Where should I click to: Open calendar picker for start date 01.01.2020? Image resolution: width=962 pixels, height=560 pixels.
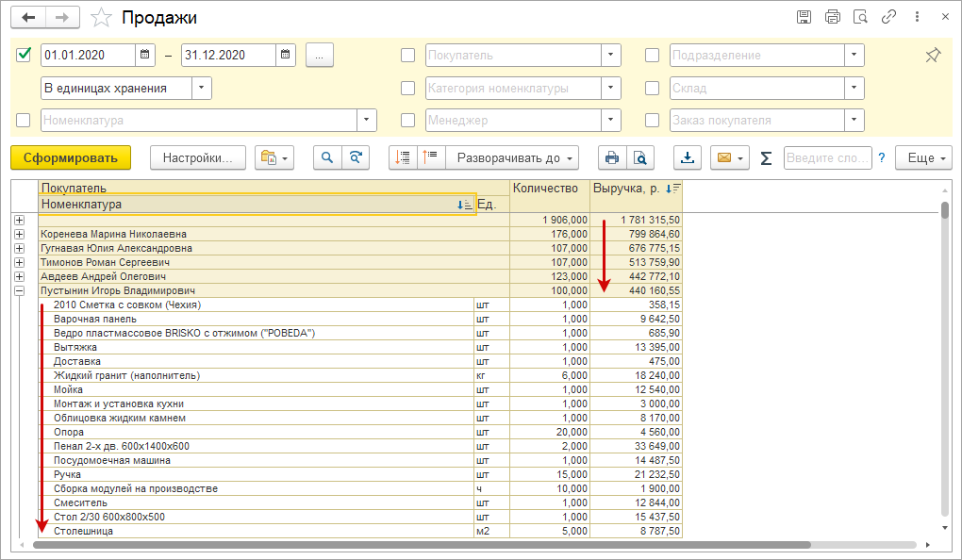[145, 56]
